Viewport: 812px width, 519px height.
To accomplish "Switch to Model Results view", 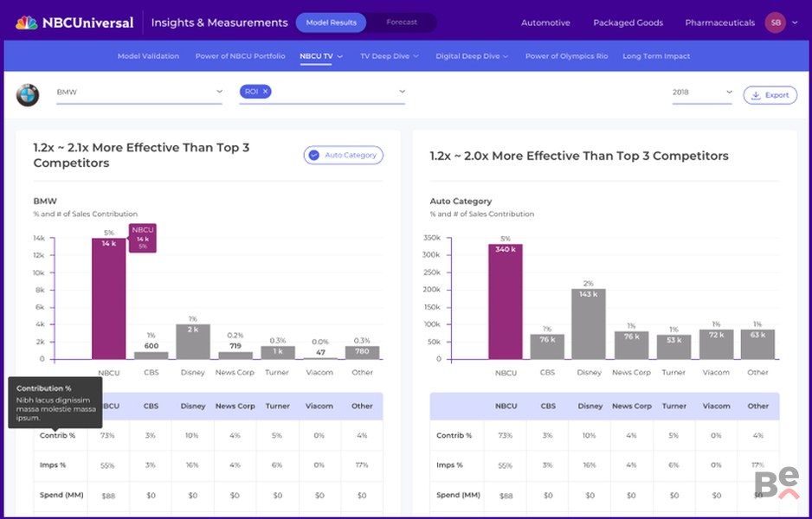I will [x=331, y=22].
